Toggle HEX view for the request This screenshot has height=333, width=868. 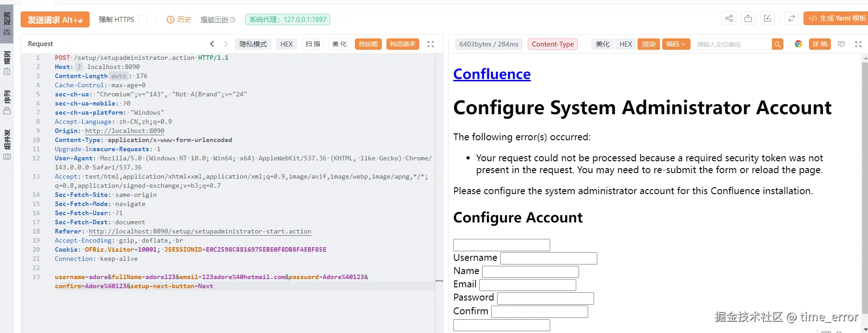click(x=286, y=44)
